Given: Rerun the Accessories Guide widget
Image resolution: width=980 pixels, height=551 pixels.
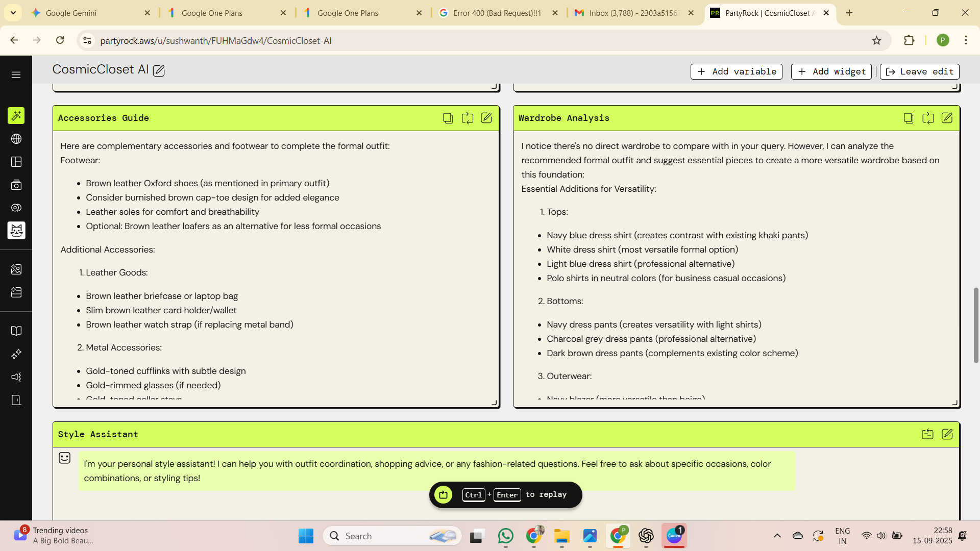Looking at the screenshot, I should click(x=467, y=118).
